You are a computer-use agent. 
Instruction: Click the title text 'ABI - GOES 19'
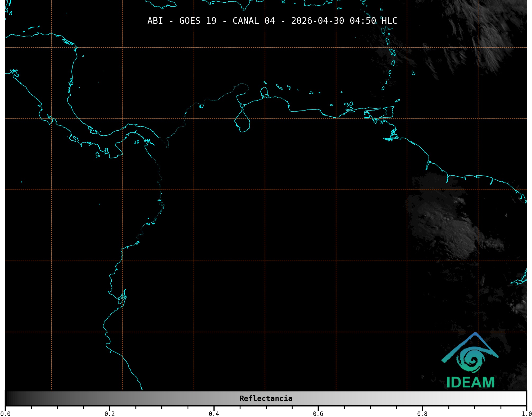click(x=182, y=21)
